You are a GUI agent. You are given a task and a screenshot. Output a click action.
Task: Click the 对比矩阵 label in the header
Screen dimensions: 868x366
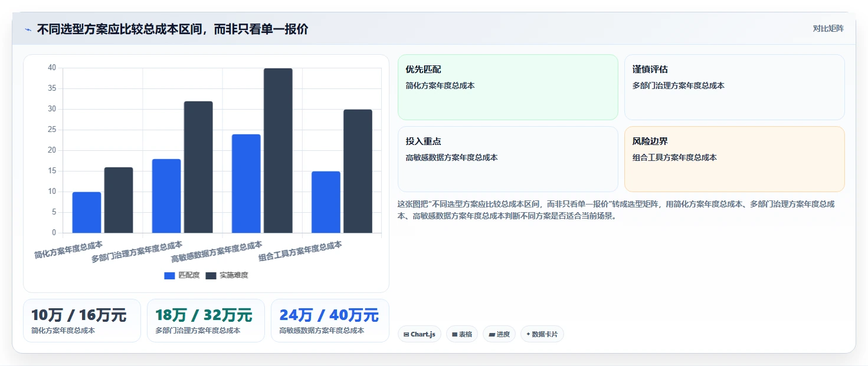pyautogui.click(x=828, y=28)
